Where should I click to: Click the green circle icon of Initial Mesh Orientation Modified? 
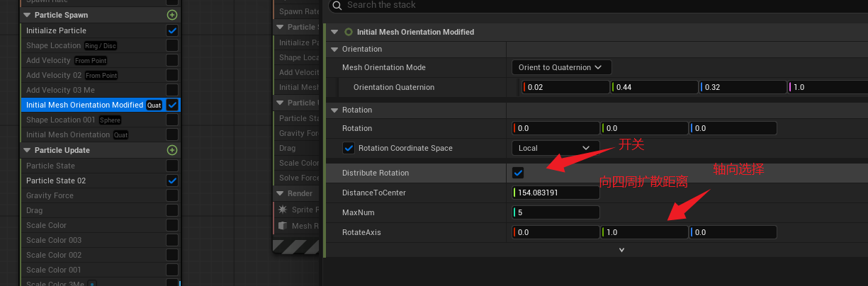348,32
